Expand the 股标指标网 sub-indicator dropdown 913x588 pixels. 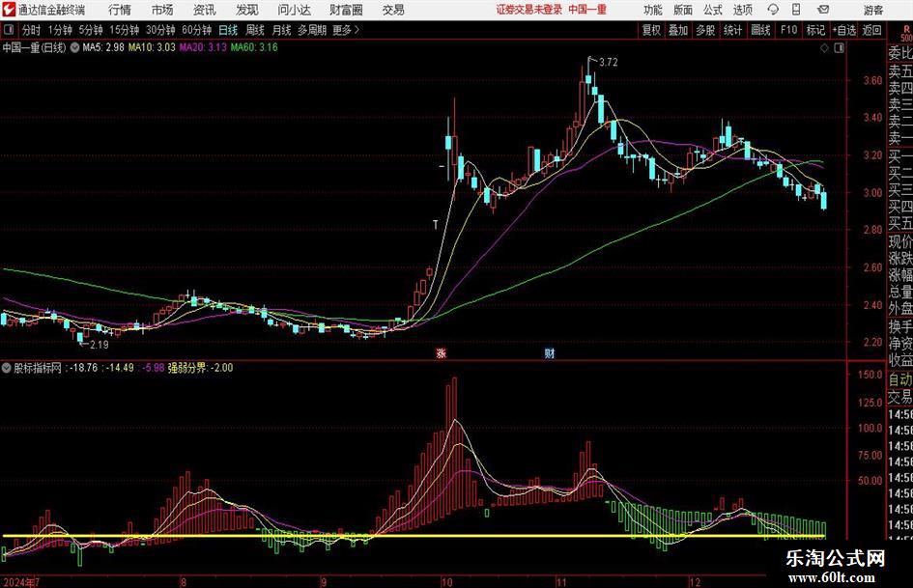[7, 368]
